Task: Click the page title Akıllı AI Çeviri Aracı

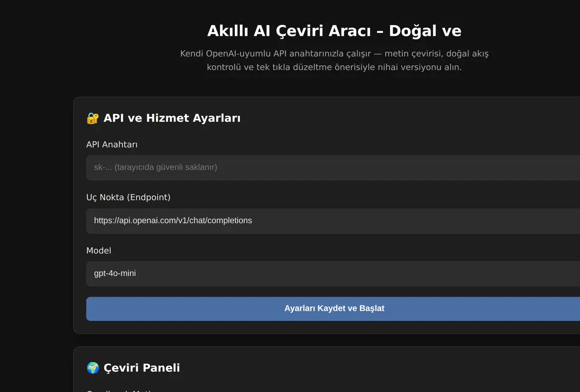Action: pos(334,31)
